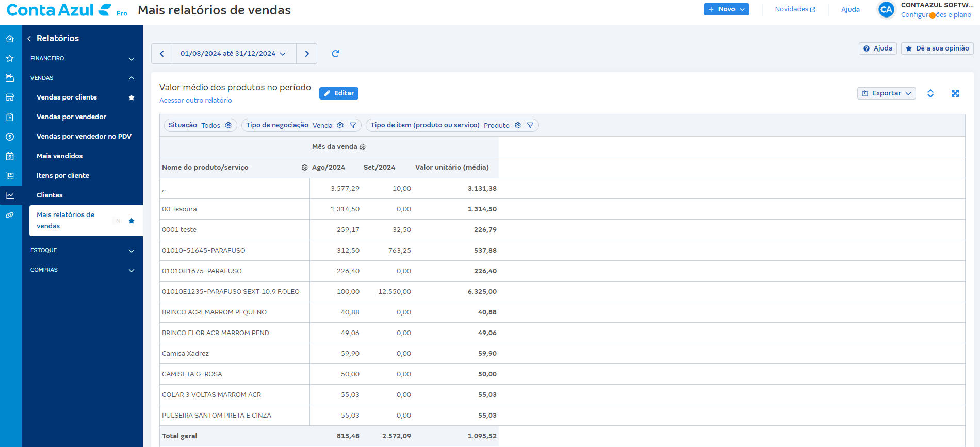Select the Set/2024 column header

point(380,168)
